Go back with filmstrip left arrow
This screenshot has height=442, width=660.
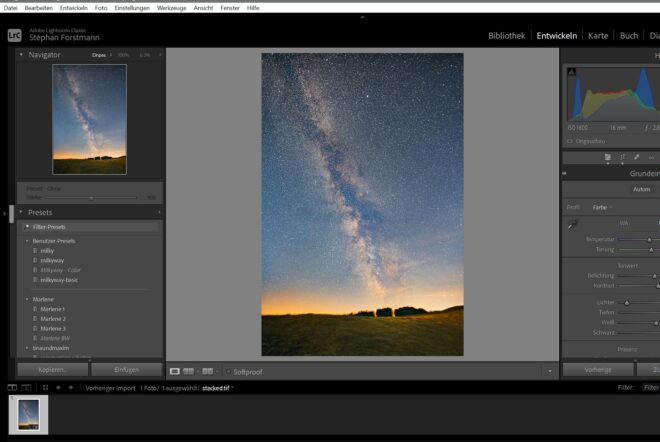point(58,387)
